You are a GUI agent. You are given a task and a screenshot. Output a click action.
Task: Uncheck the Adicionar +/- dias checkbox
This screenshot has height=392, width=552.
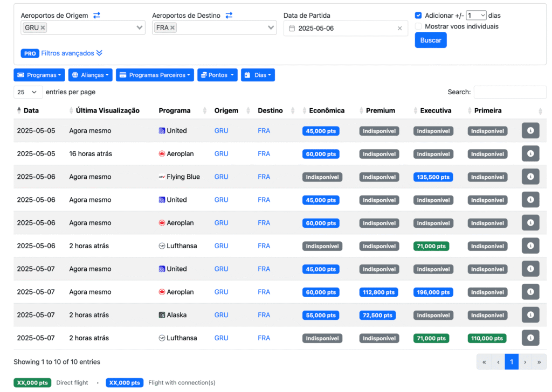[418, 15]
